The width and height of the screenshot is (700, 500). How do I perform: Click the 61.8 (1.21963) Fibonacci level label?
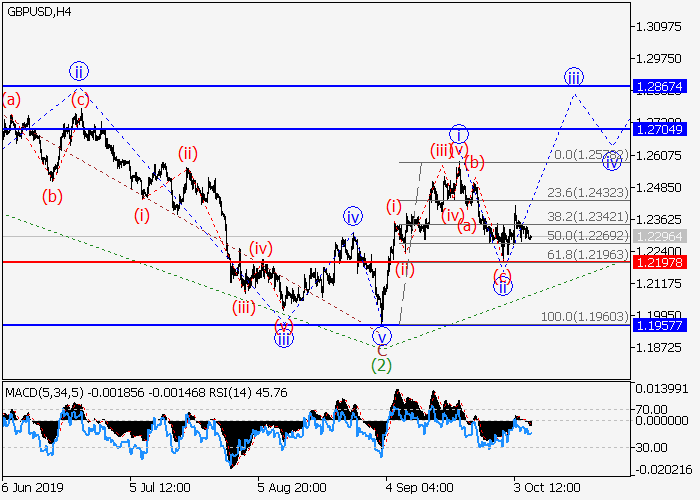coord(589,255)
